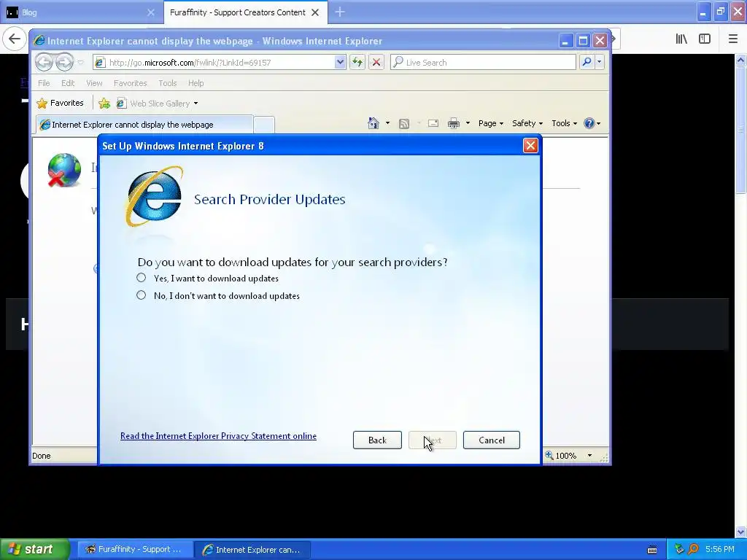747x560 pixels.
Task: Select the Internet Explorer cannot display tab
Action: coord(144,124)
